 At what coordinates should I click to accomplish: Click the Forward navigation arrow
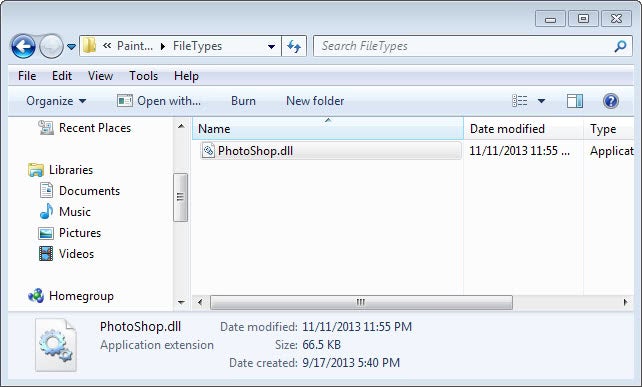pos(51,46)
